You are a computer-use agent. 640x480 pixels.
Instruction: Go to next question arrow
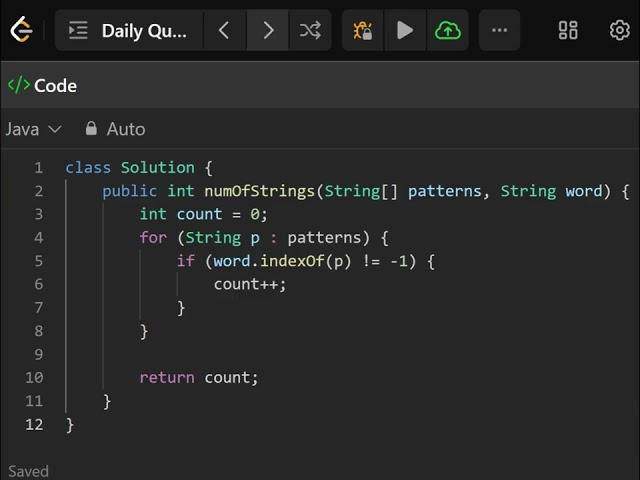[x=268, y=30]
